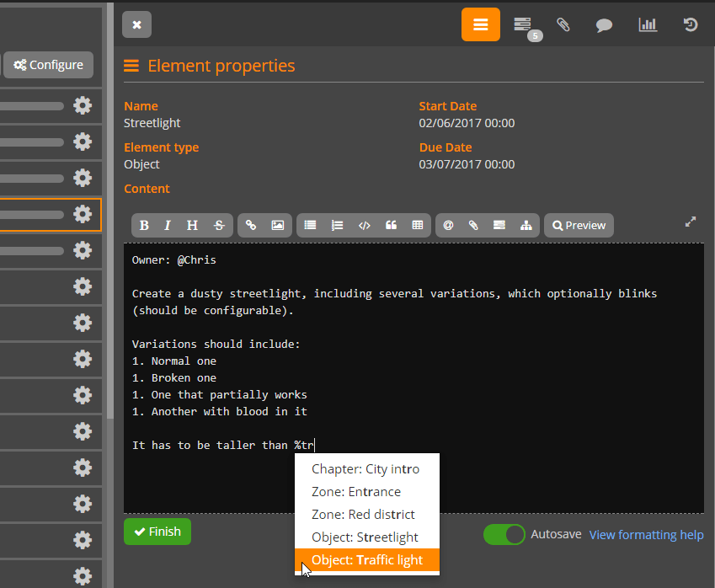The image size is (715, 588).
Task: Open the history clock tab
Action: point(690,24)
